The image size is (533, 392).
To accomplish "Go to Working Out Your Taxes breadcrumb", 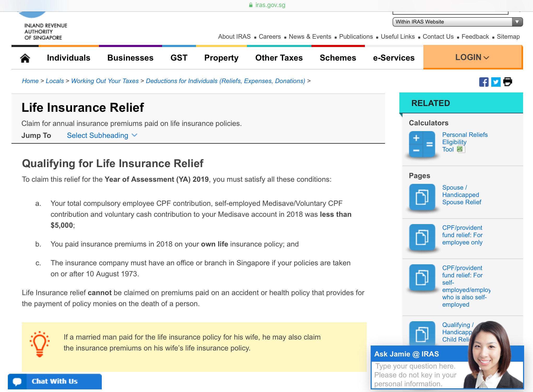I will coord(105,81).
